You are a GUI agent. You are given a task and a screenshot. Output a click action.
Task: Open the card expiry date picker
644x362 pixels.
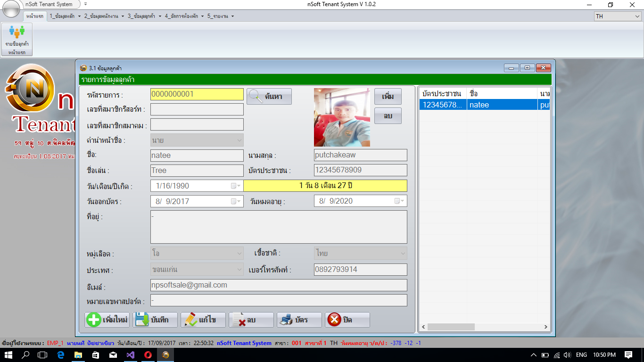coord(399,201)
